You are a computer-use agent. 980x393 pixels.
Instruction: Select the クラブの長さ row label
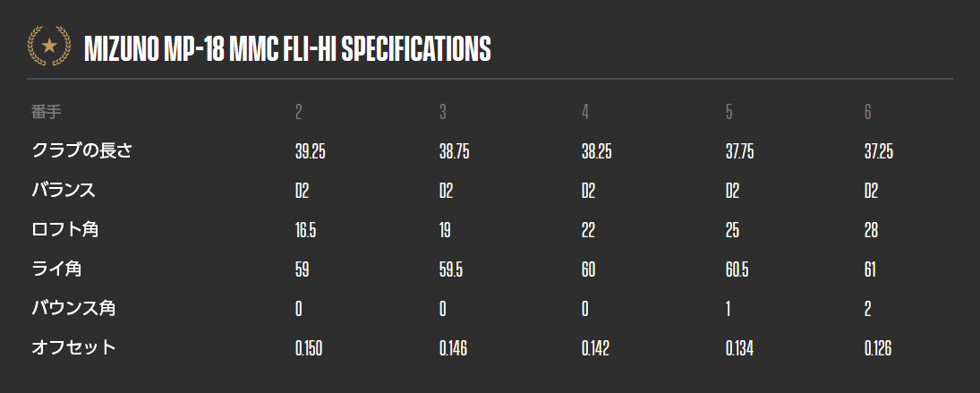[81, 151]
